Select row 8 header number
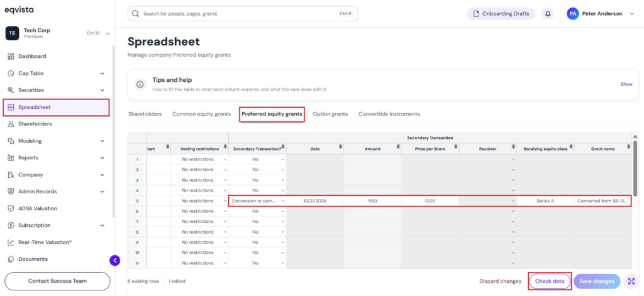Screen dimensions: 644x296 137,232
